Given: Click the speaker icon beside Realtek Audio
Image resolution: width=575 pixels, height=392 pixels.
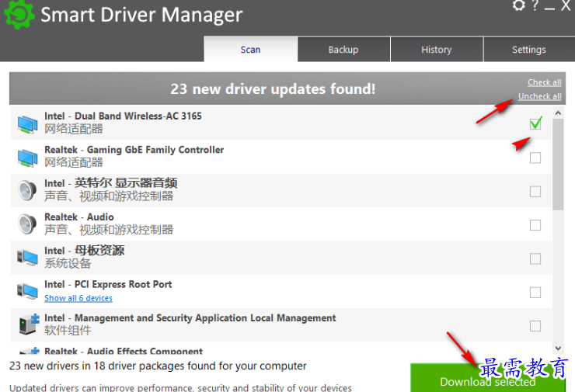Looking at the screenshot, I should click(27, 224).
